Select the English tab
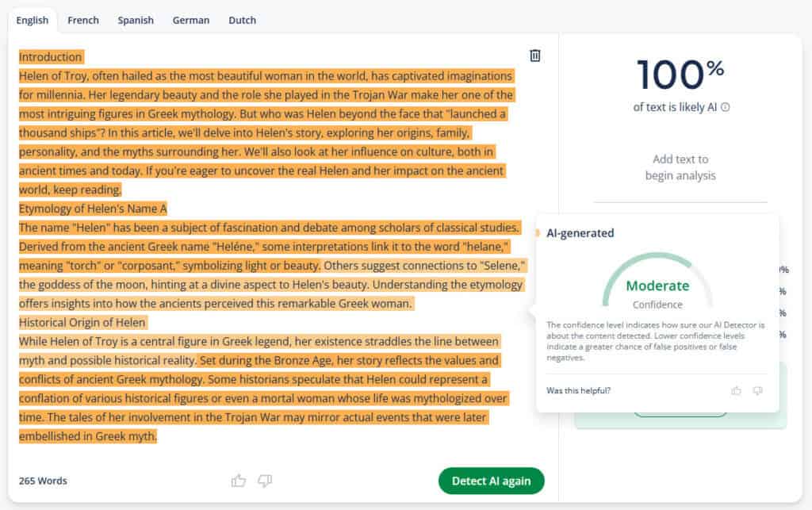 32,20
